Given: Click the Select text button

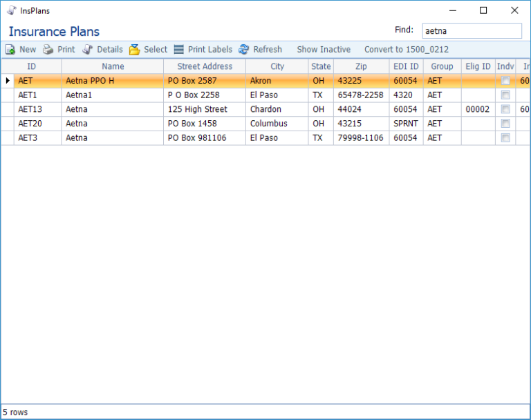Looking at the screenshot, I should click(x=156, y=50).
